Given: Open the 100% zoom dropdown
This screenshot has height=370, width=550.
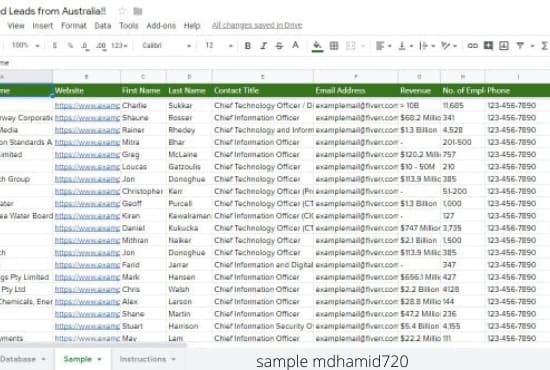Looking at the screenshot, I should tap(26, 45).
